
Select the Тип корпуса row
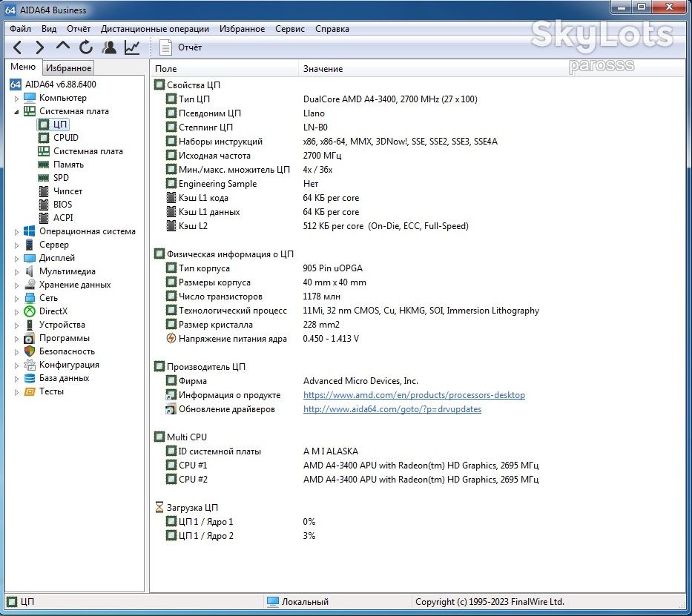417,268
